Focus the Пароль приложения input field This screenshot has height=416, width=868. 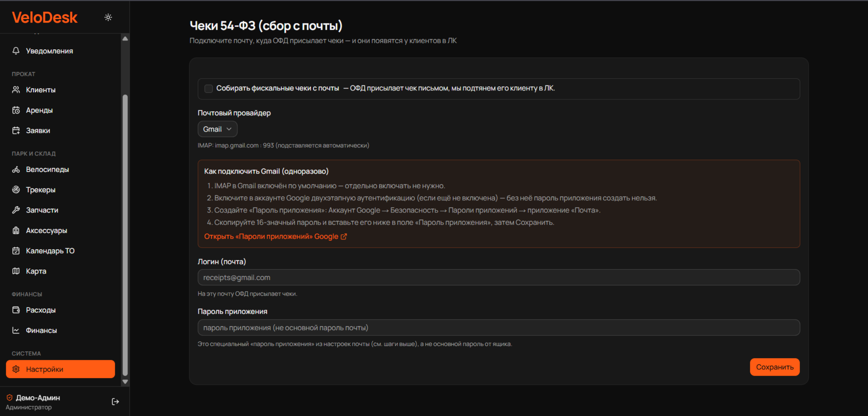click(x=498, y=327)
